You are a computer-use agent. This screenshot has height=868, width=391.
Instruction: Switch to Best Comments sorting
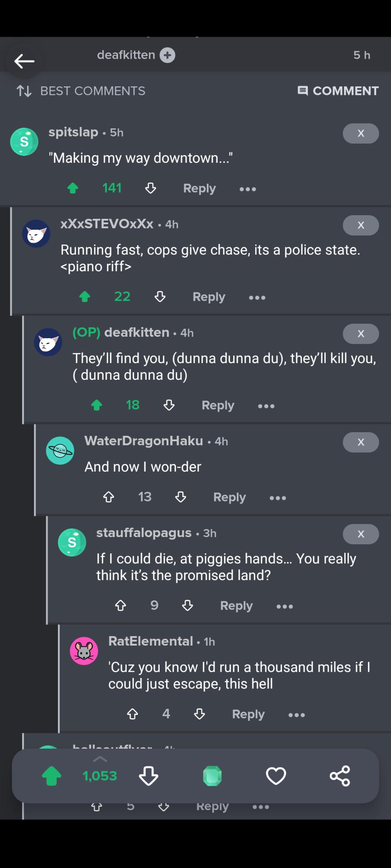pyautogui.click(x=92, y=91)
